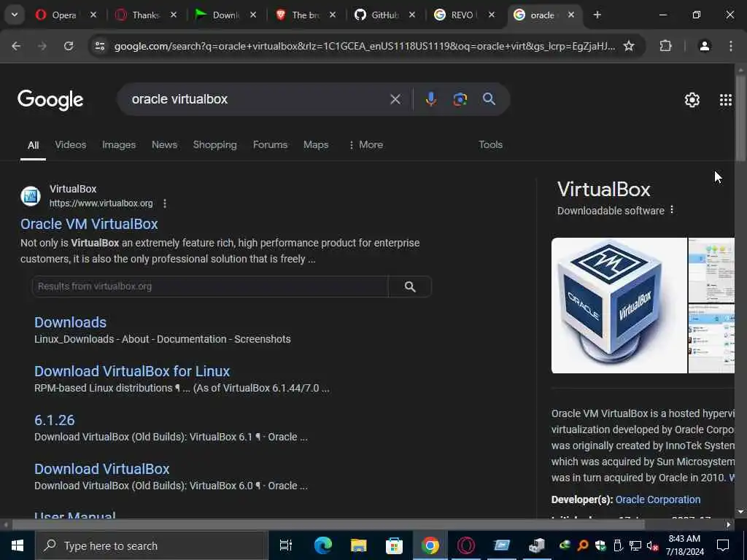Click the VirtualBox favicon in first result
747x560 pixels.
31,195
